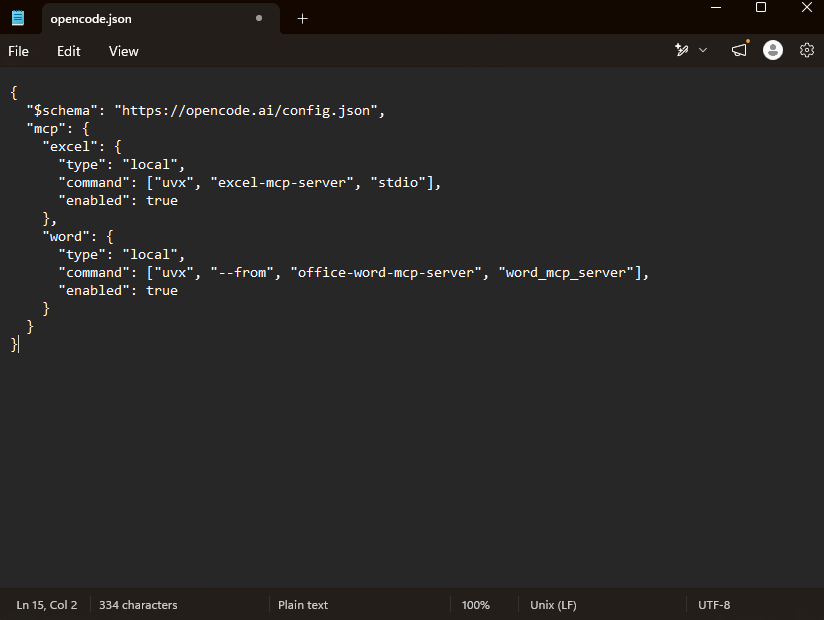This screenshot has height=620, width=824.
Task: Open Notepad settings gear
Action: click(807, 50)
